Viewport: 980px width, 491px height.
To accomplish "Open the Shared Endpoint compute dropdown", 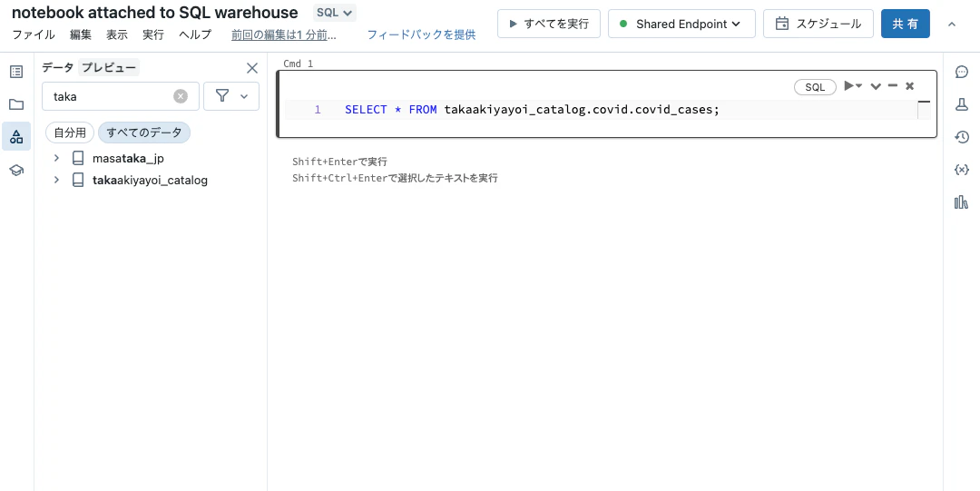I will pyautogui.click(x=681, y=24).
